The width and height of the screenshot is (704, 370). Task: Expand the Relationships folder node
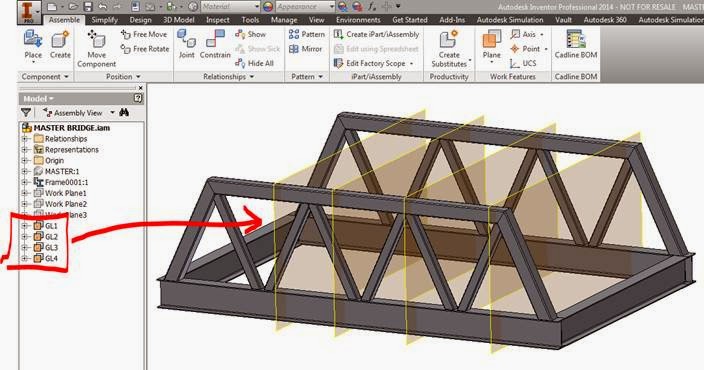click(x=25, y=139)
